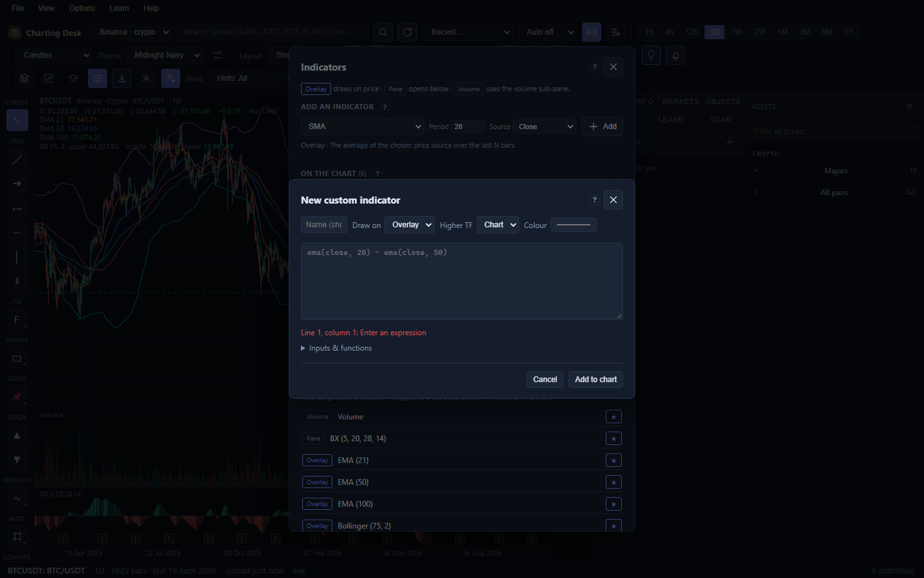The width and height of the screenshot is (924, 578).
Task: Star the EMA (100) indicator row
Action: tap(613, 504)
